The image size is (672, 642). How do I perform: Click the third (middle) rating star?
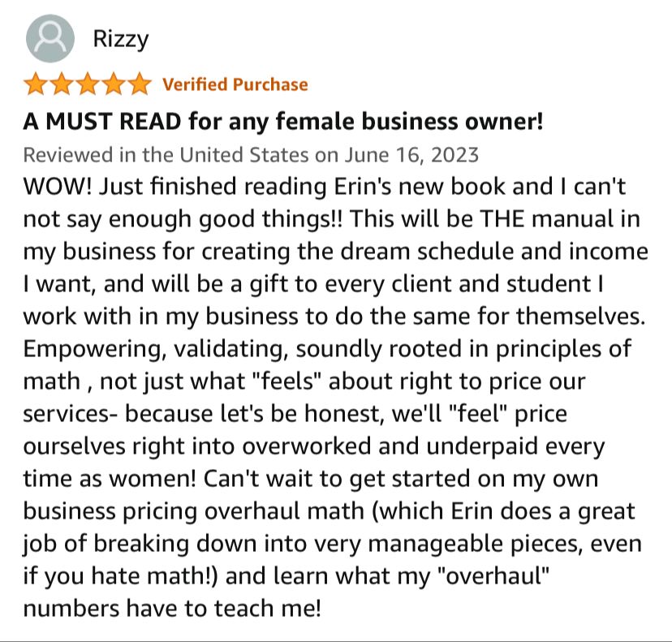pyautogui.click(x=88, y=84)
